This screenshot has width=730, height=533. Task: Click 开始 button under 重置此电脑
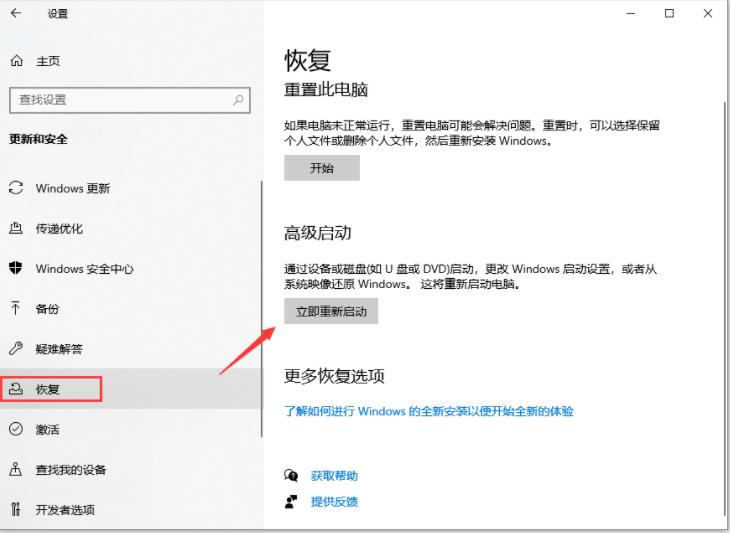322,168
